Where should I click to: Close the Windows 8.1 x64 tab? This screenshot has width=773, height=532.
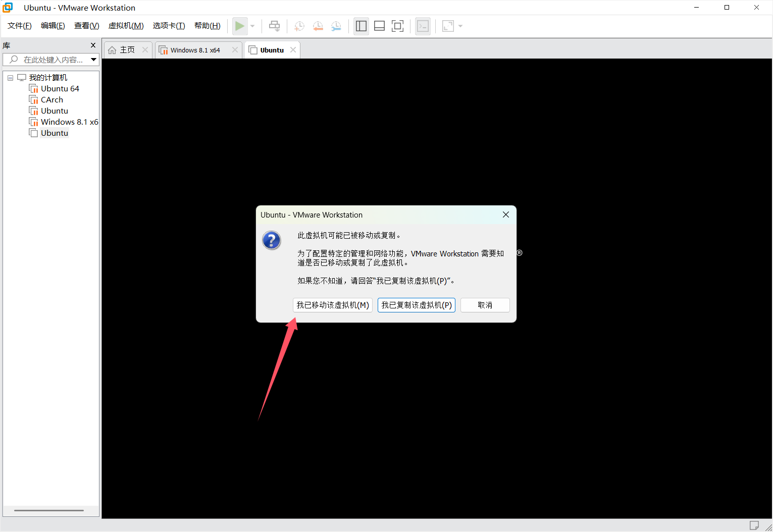tap(235, 49)
